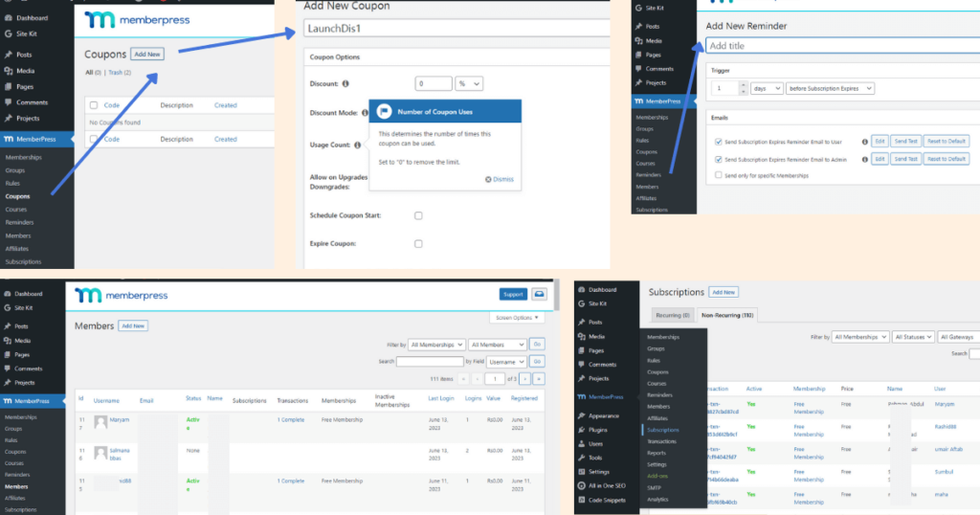Open the 1 Complete transaction link for Maryam
The width and height of the screenshot is (980, 515).
click(x=291, y=420)
